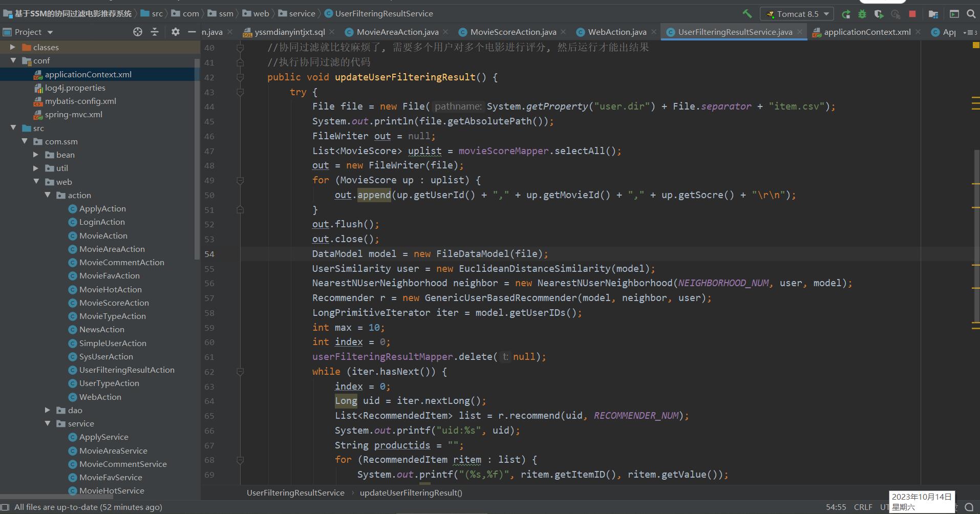Close the WebAction.java tab
980x514 pixels.
click(x=654, y=32)
